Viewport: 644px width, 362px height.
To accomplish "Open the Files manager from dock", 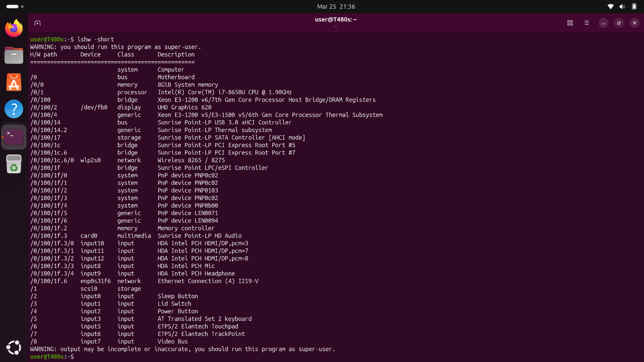I will [x=14, y=55].
